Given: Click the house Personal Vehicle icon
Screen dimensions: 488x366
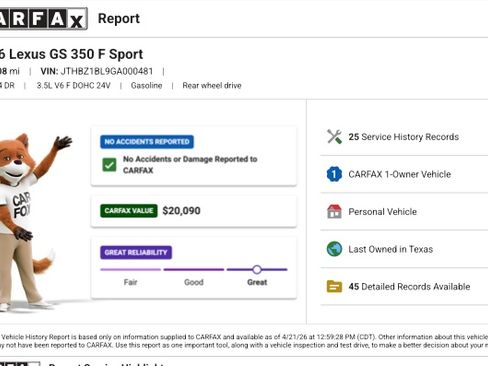Looking at the screenshot, I should 334,211.
